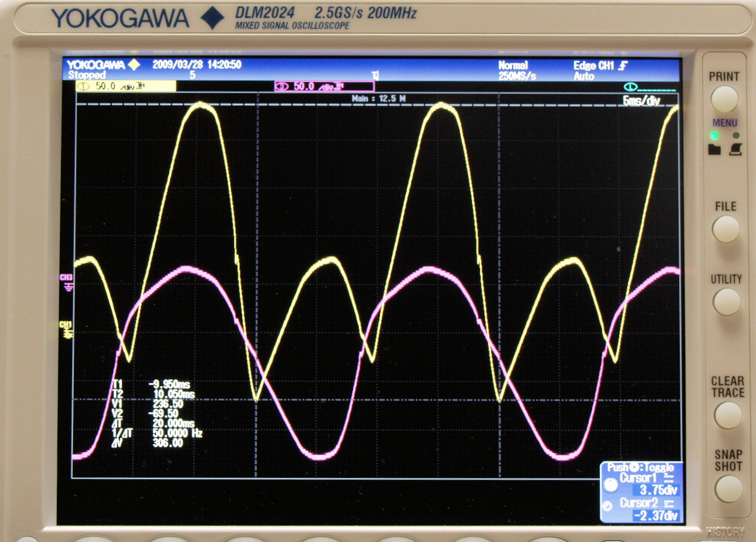The width and height of the screenshot is (756, 542).
Task: Click the folder icon under MENU
Action: click(714, 149)
